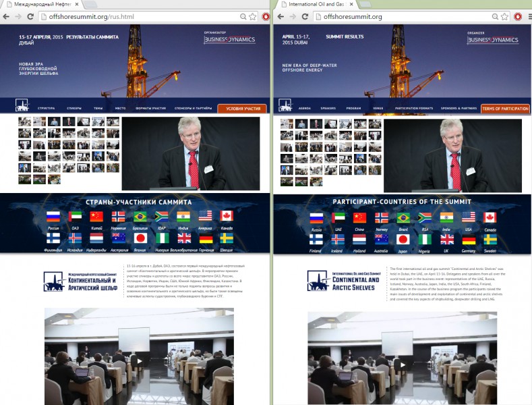Click the UK flag on English page
The image size is (532, 405).
[447, 240]
